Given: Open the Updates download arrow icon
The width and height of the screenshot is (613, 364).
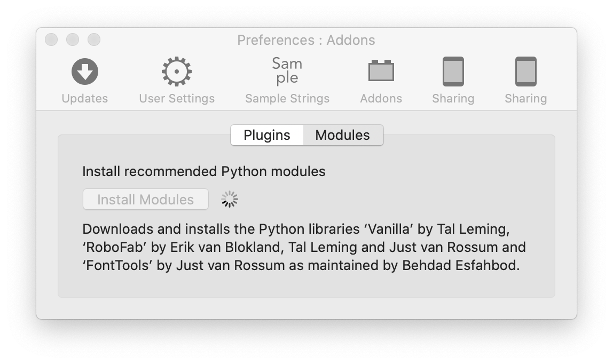Looking at the screenshot, I should (x=85, y=72).
